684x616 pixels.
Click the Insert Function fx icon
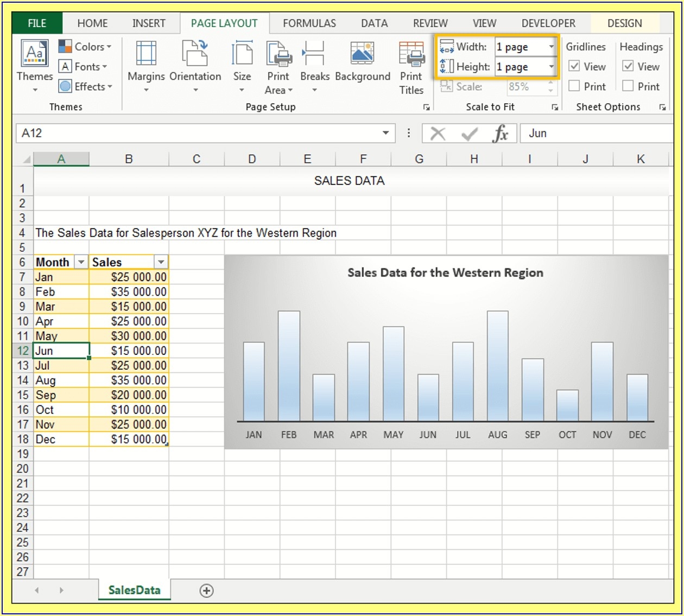(500, 134)
